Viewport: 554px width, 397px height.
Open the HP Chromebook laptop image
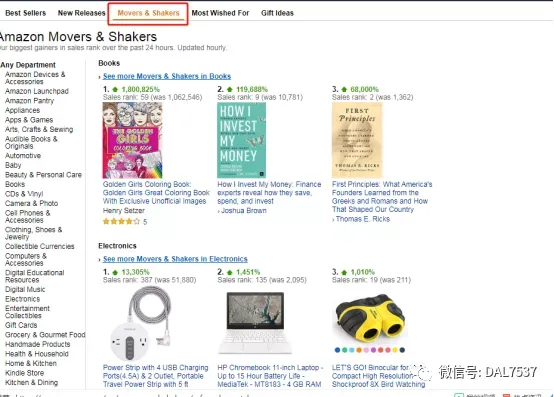point(255,323)
